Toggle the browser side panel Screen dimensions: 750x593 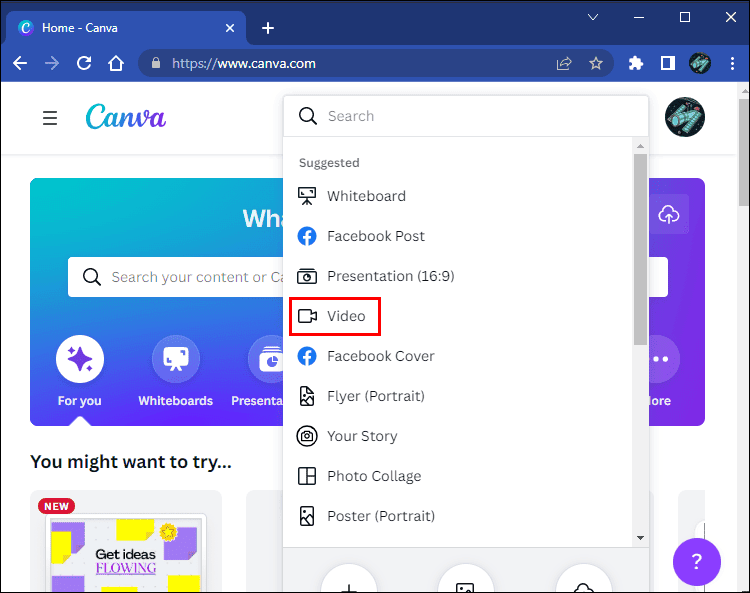pos(667,63)
